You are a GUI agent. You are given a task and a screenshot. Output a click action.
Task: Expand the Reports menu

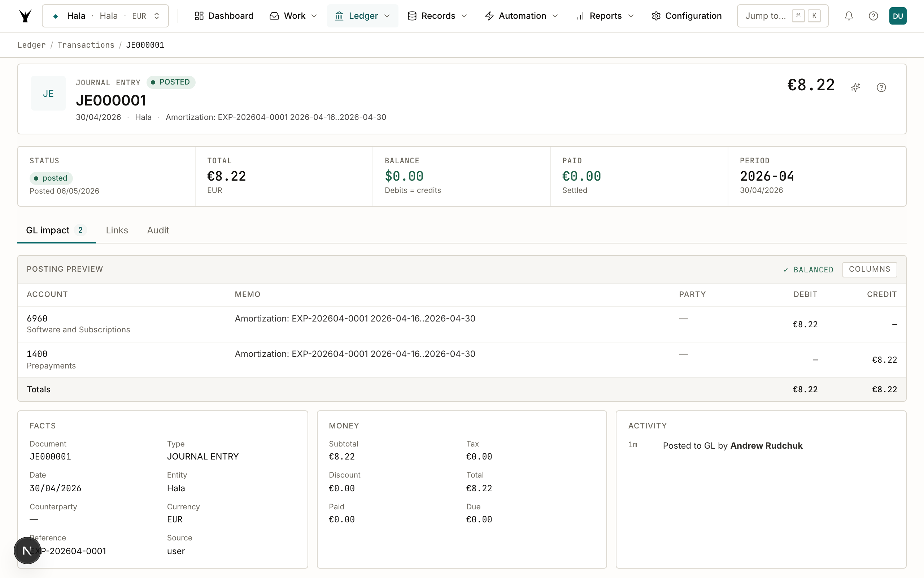[x=605, y=16]
